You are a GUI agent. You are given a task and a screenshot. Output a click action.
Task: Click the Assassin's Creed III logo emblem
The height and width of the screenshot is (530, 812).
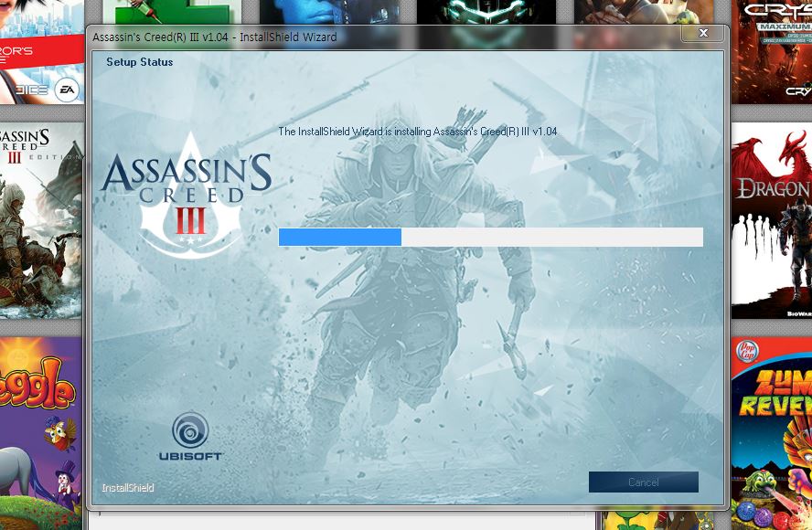coord(187,196)
